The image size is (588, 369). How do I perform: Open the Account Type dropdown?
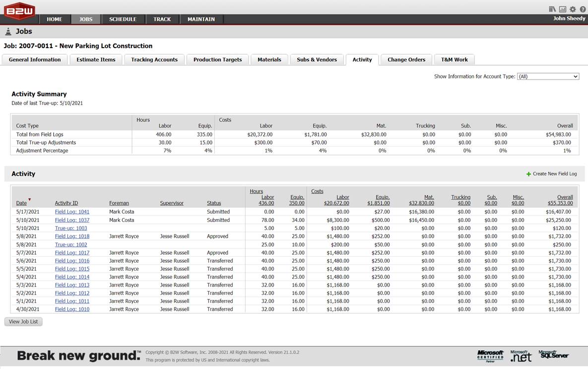pyautogui.click(x=548, y=76)
